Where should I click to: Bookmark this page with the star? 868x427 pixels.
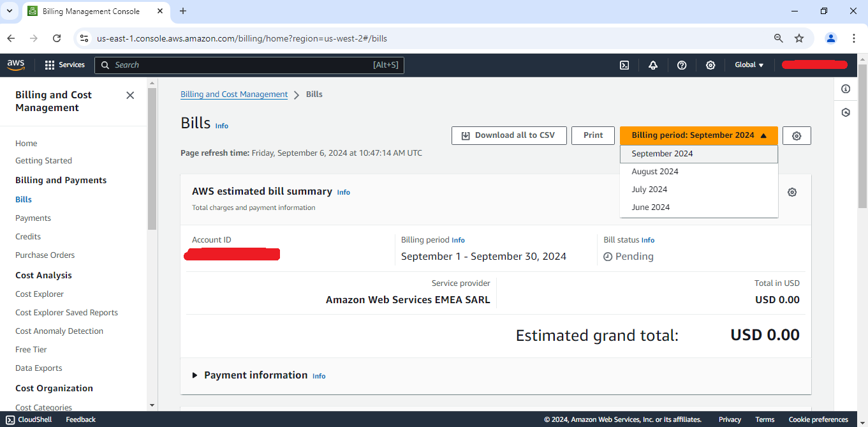tap(799, 38)
